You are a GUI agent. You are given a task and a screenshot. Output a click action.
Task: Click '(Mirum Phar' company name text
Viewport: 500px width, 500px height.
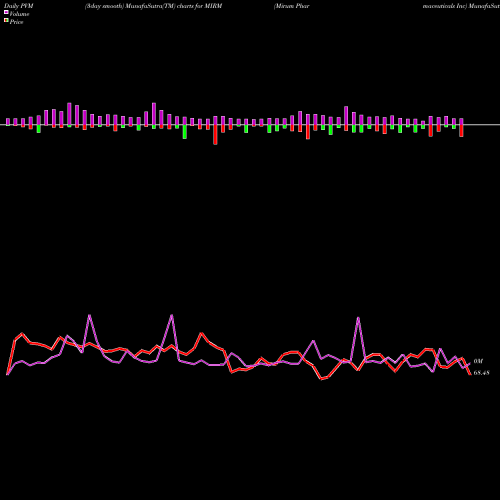tap(291, 6)
